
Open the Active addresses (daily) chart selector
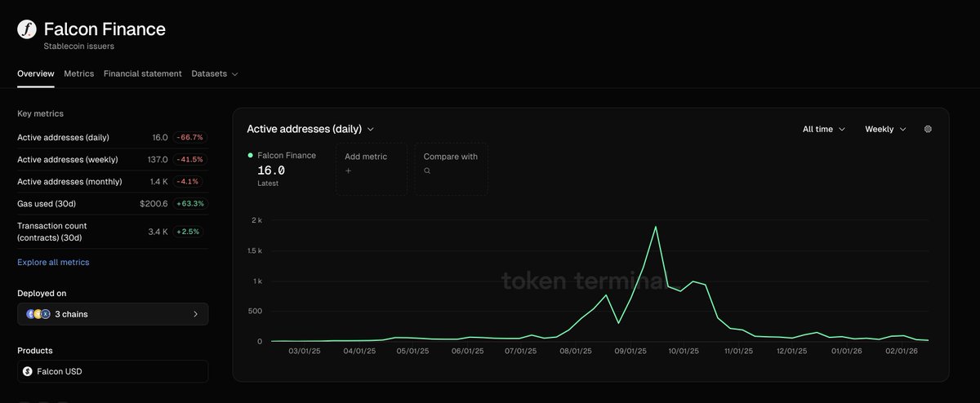pos(310,129)
